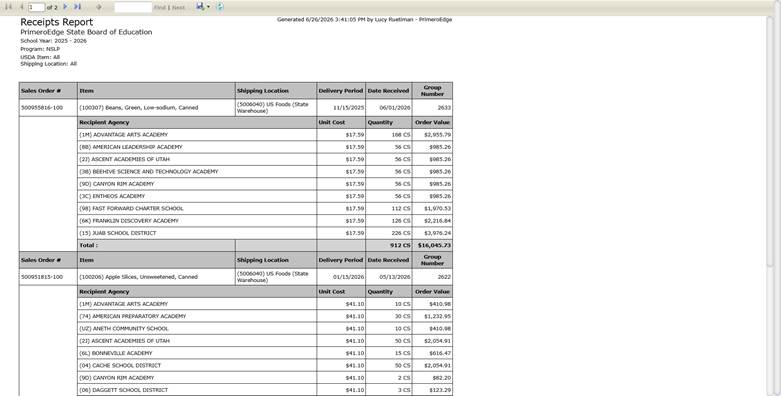Go to first page of report
The height and width of the screenshot is (396, 781).
(x=8, y=7)
